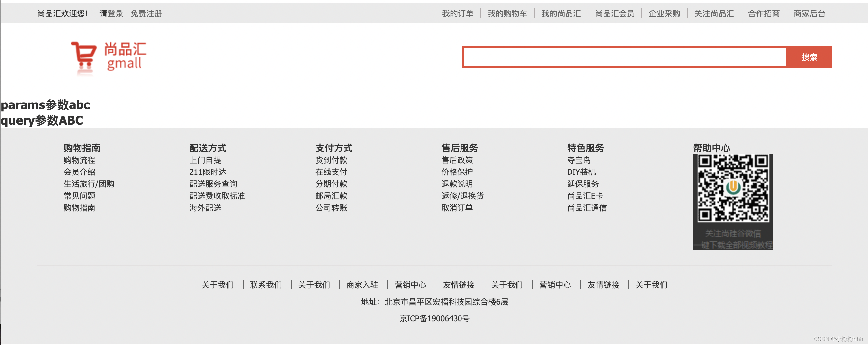Click the query参数ABC heading text
The height and width of the screenshot is (345, 868).
point(42,120)
